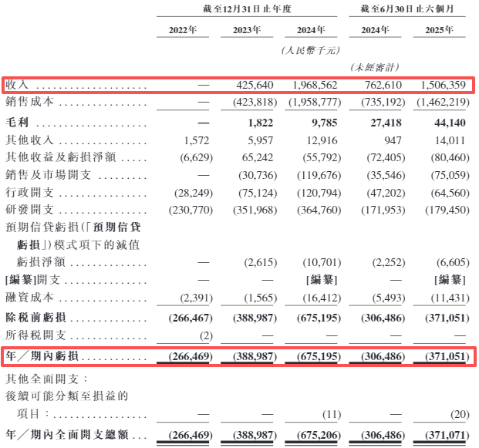This screenshot has width=479, height=448.
Task: Click the value (20)
Action: [460, 414]
